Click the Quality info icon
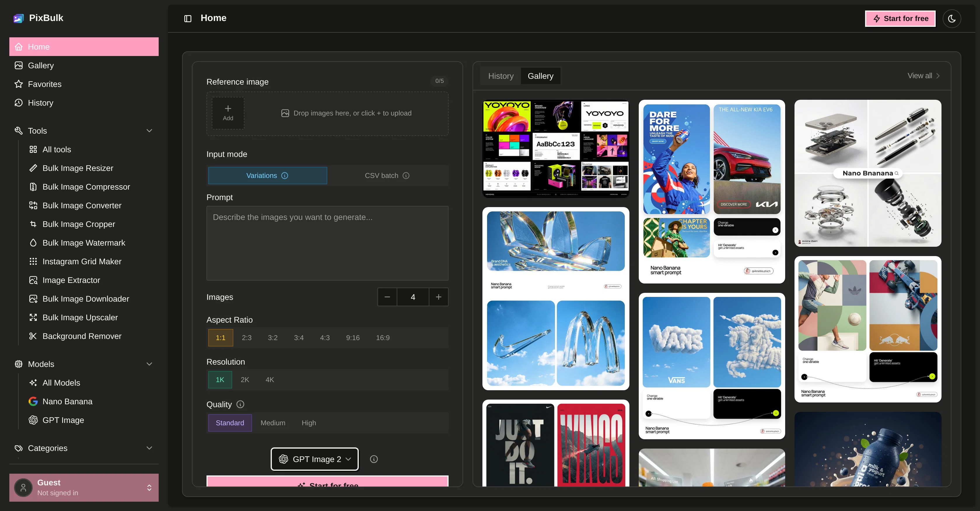Image resolution: width=980 pixels, height=511 pixels. 240,404
